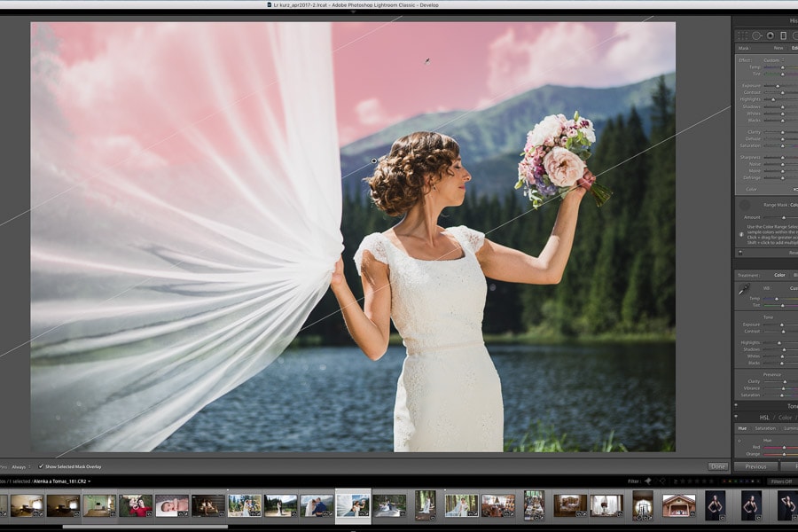
Task: Select the Graduated Filter tool
Action: [x=783, y=35]
